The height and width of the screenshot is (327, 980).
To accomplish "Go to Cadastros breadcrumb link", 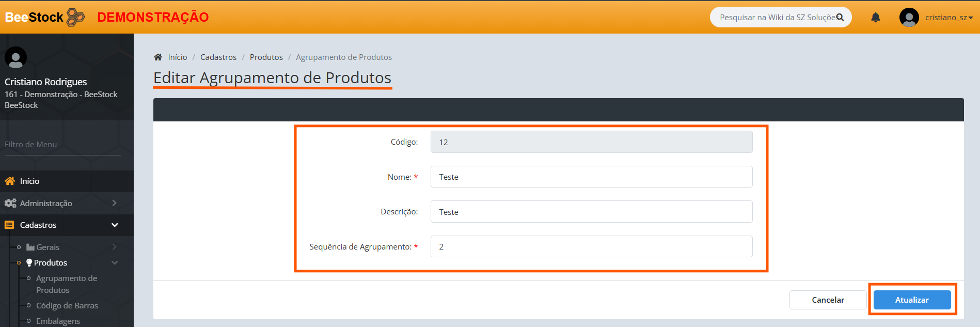I will (218, 57).
